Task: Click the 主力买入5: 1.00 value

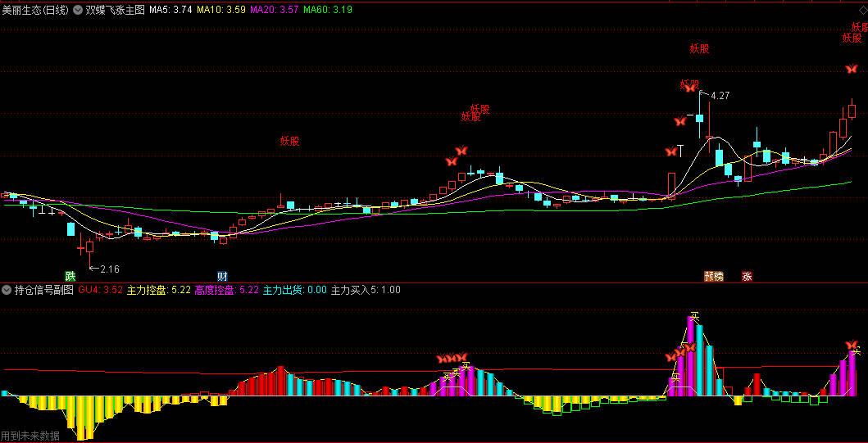Action: click(366, 290)
